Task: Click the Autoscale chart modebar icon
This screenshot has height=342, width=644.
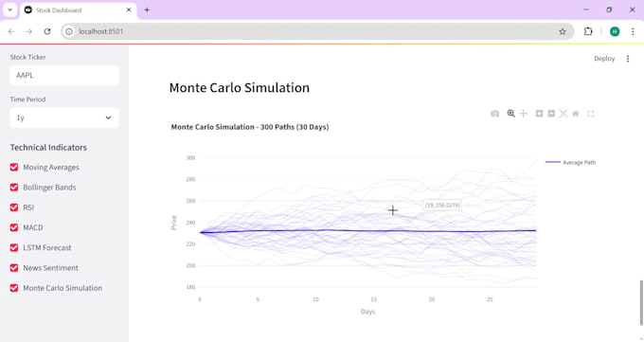Action: click(x=563, y=114)
